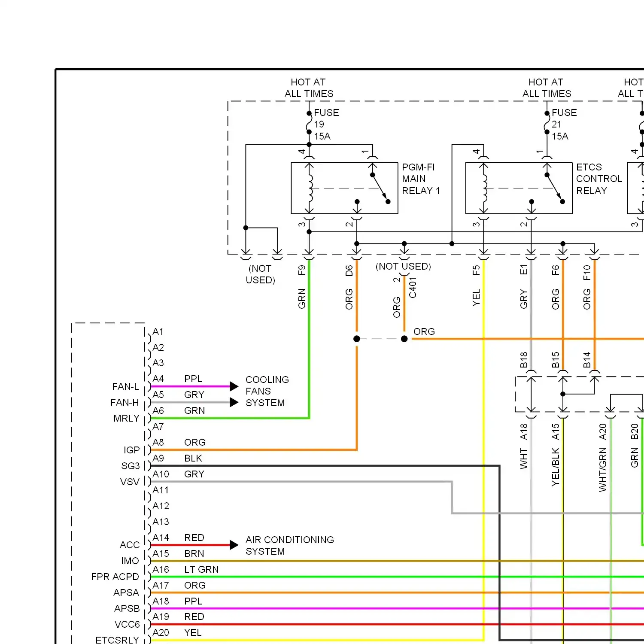Select pin label 'A19'
This screenshot has height=644, width=644.
pos(161,617)
